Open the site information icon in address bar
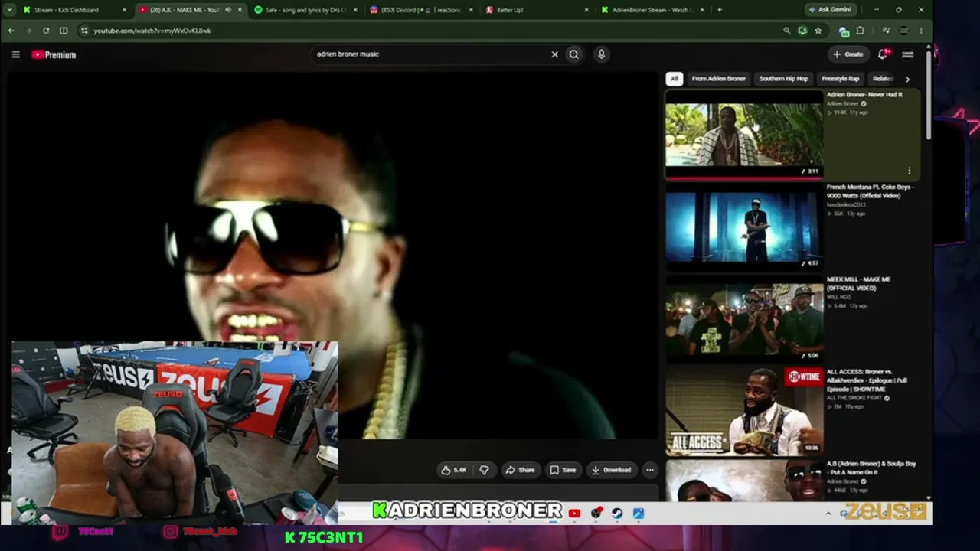 click(84, 31)
